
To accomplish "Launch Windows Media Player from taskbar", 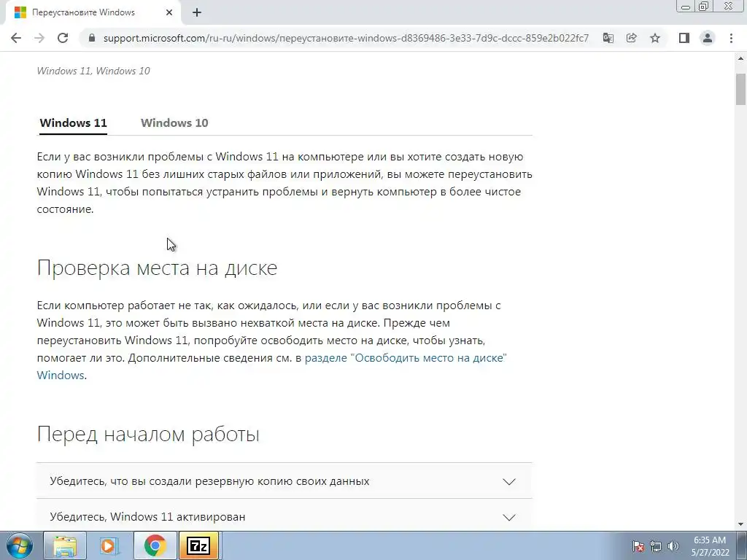I will 109,545.
